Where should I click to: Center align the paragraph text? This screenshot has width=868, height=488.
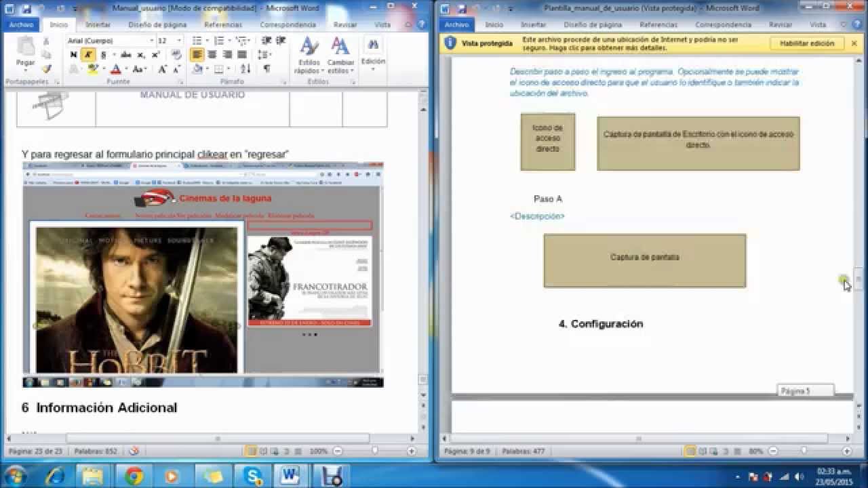tap(212, 55)
